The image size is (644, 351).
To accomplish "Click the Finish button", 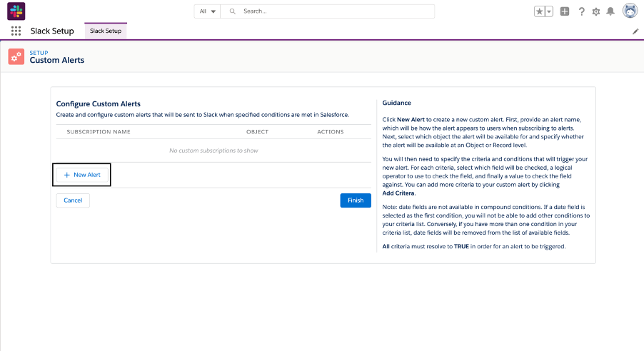I will pyautogui.click(x=356, y=200).
